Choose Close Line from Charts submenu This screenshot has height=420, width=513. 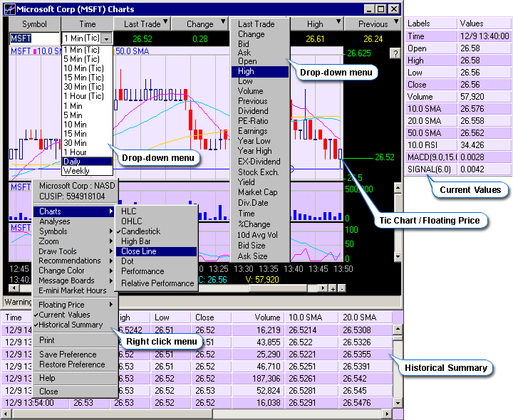138,251
